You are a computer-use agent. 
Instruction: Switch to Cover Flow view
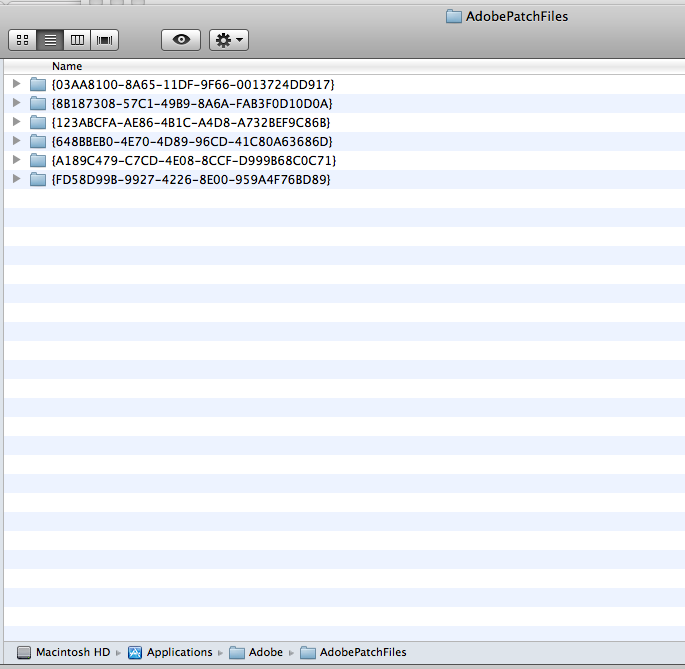104,40
